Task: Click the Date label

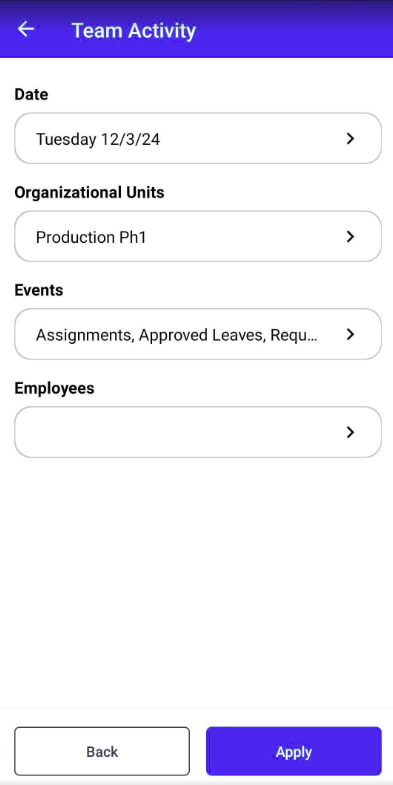Action: [x=32, y=94]
